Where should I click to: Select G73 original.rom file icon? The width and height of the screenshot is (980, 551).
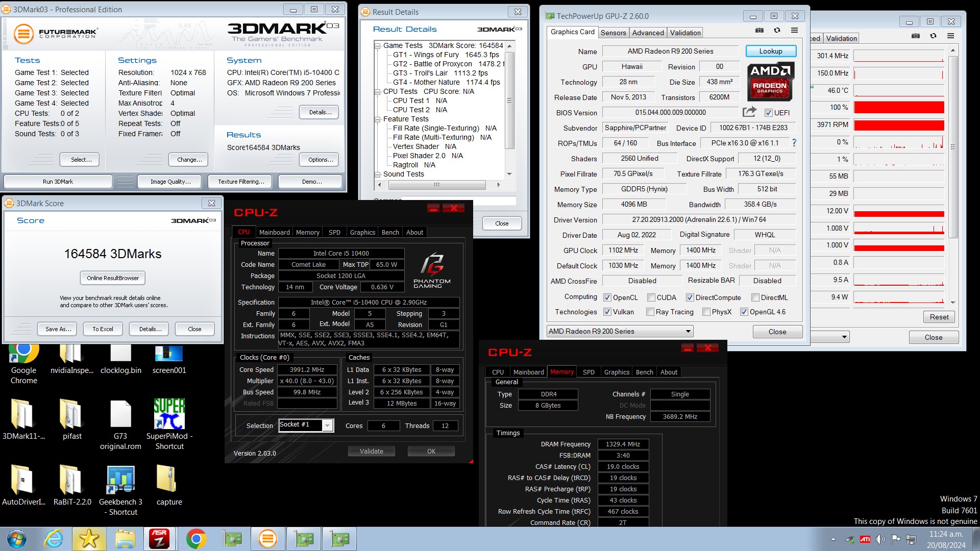pos(120,424)
